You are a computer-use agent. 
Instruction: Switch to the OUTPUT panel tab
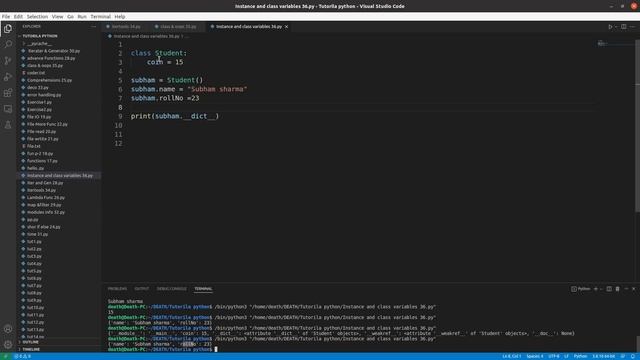142,289
